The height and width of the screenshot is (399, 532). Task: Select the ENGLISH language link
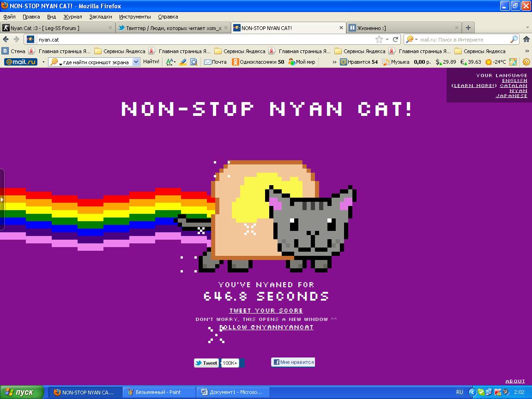[514, 80]
